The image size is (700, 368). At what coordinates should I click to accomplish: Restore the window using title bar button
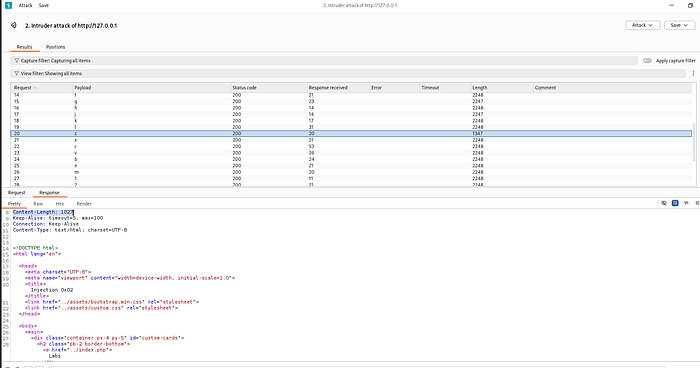pos(690,5)
